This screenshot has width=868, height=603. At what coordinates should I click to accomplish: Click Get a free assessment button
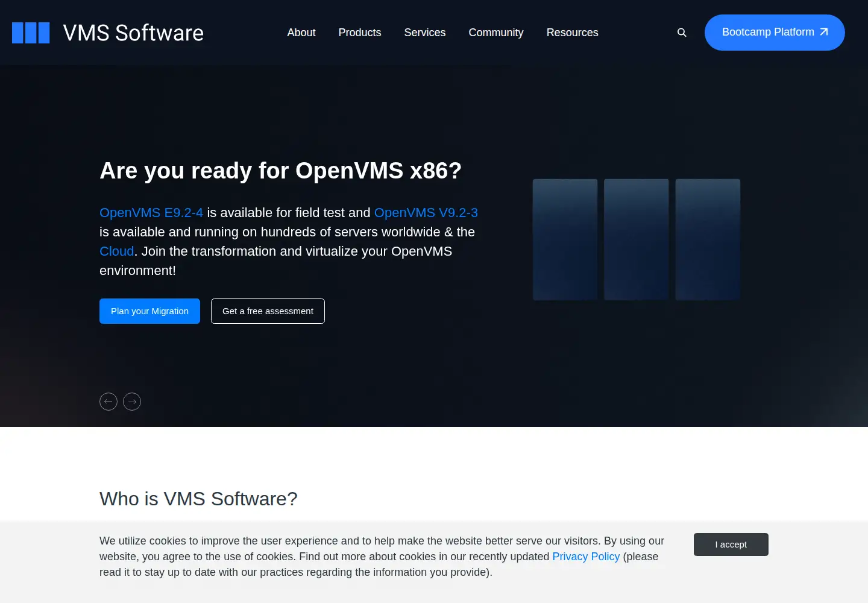coord(268,311)
